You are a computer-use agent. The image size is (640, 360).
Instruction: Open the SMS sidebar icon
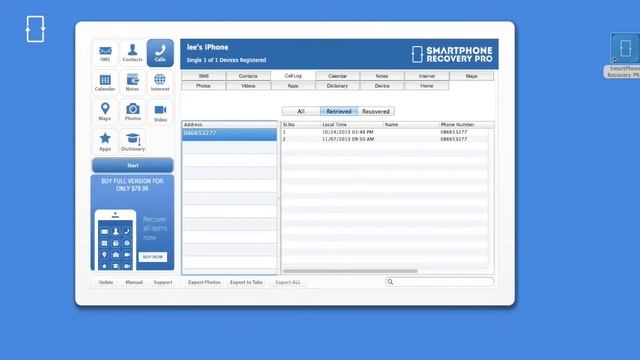[105, 53]
